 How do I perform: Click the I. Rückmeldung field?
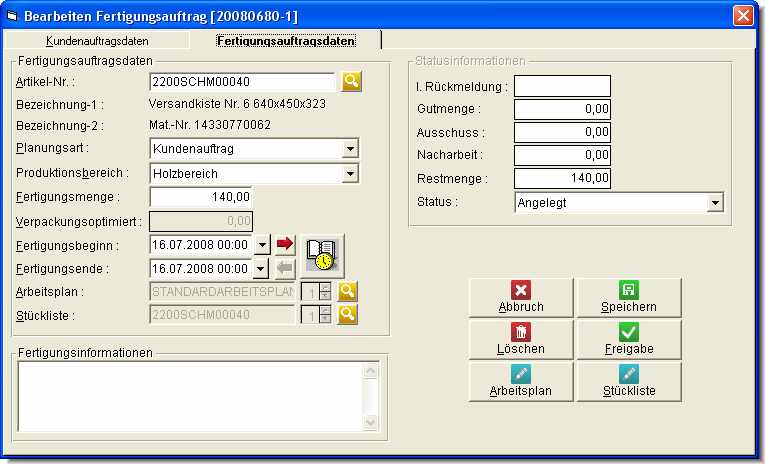tap(562, 86)
